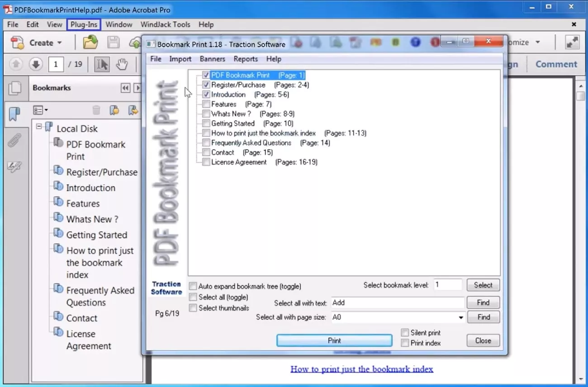Image resolution: width=588 pixels, height=387 pixels.
Task: Enable the Print index option
Action: click(405, 343)
